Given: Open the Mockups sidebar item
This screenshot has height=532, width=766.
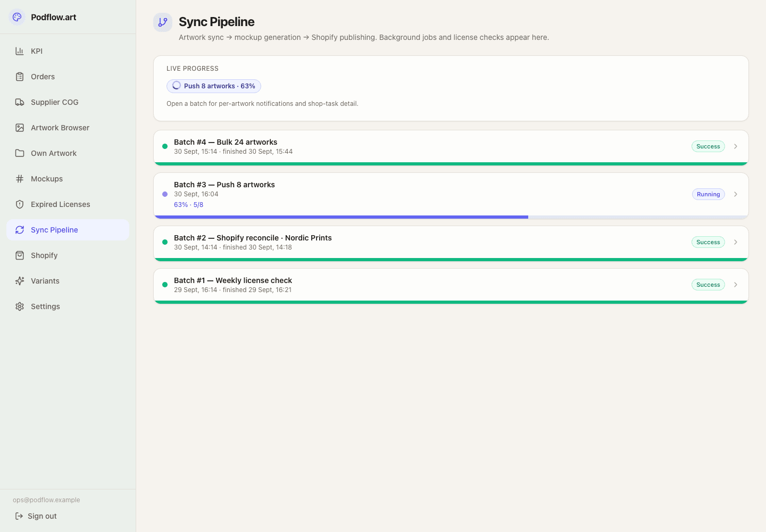Looking at the screenshot, I should tap(68, 179).
